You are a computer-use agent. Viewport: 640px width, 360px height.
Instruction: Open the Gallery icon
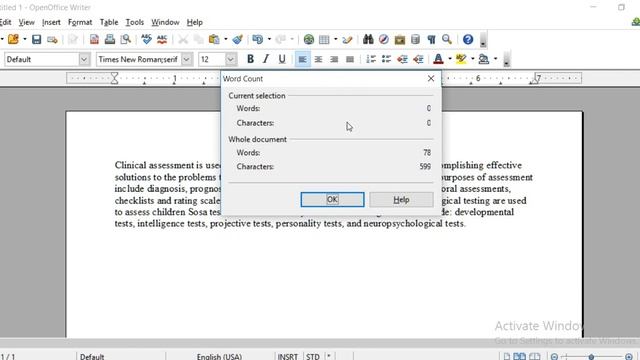(400, 39)
